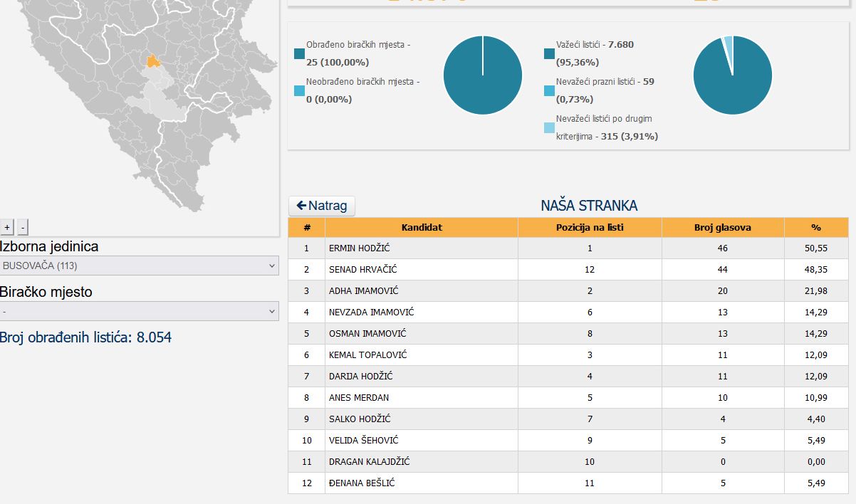Image resolution: width=856 pixels, height=504 pixels.
Task: Click the processed polling stations pie chart
Action: pyautogui.click(x=483, y=75)
